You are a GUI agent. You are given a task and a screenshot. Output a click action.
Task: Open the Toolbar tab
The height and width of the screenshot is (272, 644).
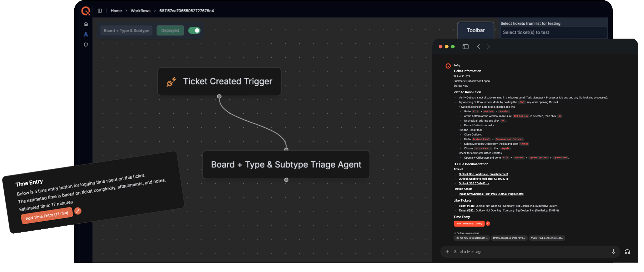[475, 30]
